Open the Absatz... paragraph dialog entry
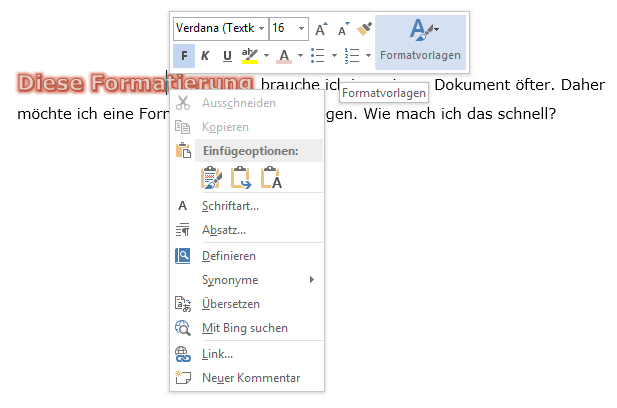617x408 pixels. (x=247, y=230)
